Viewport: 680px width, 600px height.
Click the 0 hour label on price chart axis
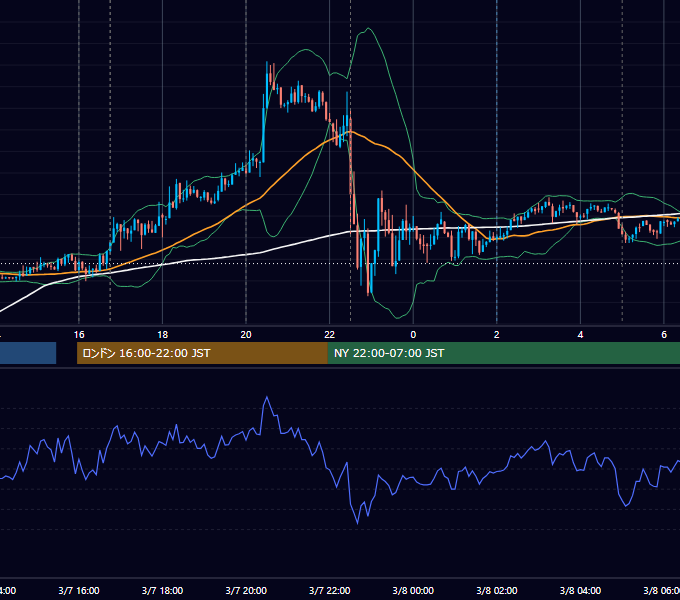[x=413, y=335]
